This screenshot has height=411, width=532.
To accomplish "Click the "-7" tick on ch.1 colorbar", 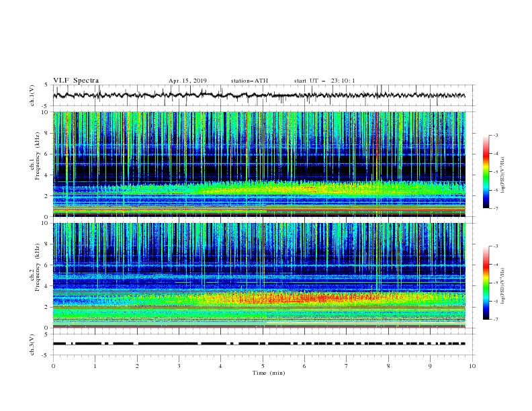I will click(x=496, y=208).
